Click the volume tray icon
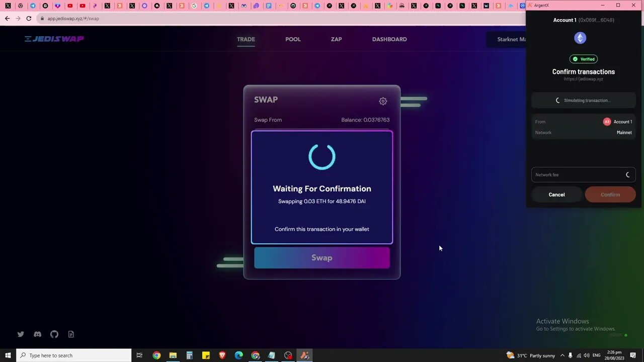Screen dimensions: 644x362 tap(587, 355)
